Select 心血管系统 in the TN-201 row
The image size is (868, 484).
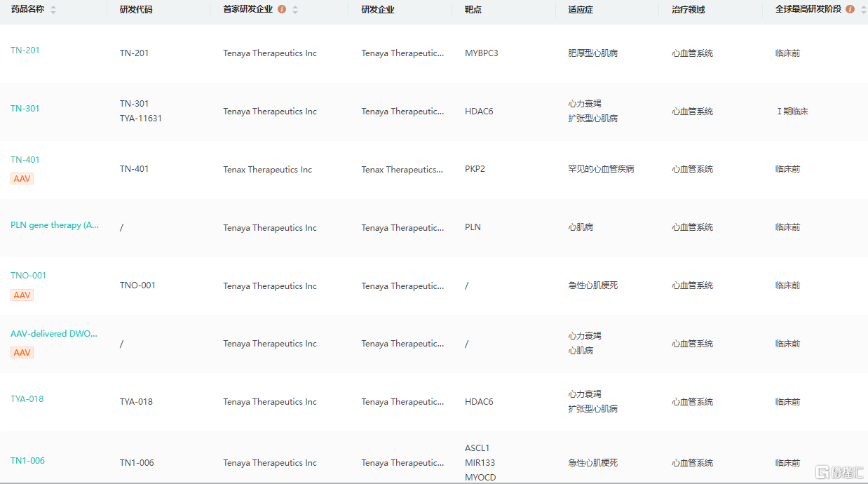693,53
